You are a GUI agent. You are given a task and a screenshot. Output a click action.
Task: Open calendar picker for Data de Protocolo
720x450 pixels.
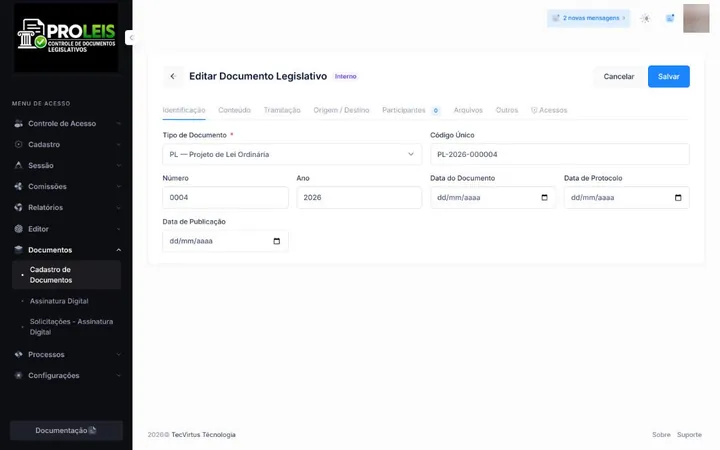pyautogui.click(x=678, y=197)
